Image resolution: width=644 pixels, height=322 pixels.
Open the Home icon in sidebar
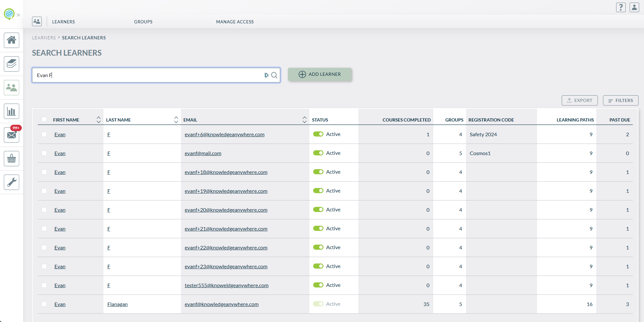coord(12,40)
